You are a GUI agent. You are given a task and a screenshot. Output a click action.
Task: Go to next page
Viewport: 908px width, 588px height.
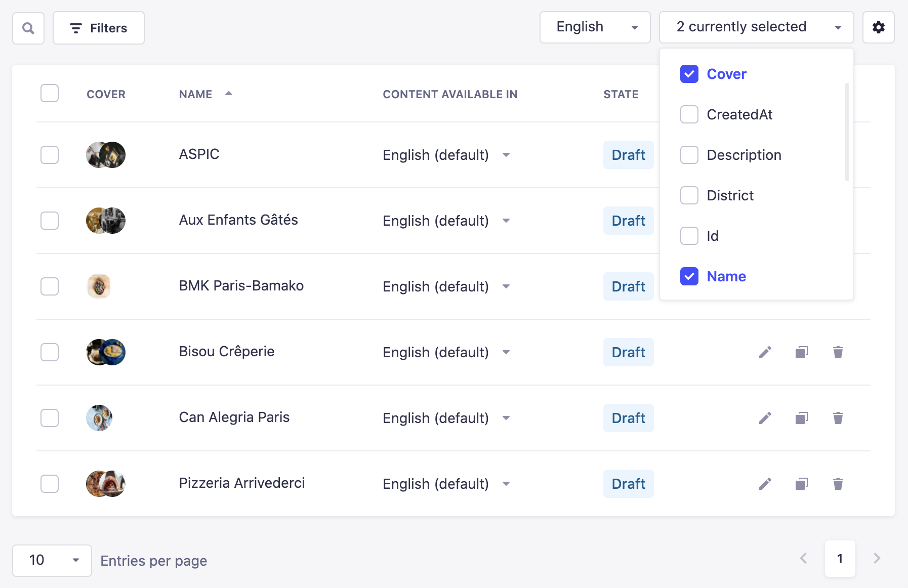click(876, 558)
